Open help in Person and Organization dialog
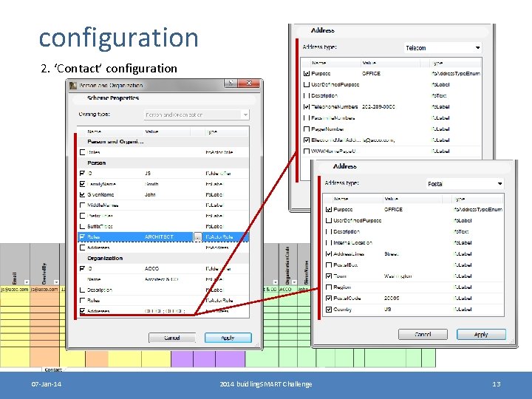Viewport: 532px width, 399px height. [231, 83]
